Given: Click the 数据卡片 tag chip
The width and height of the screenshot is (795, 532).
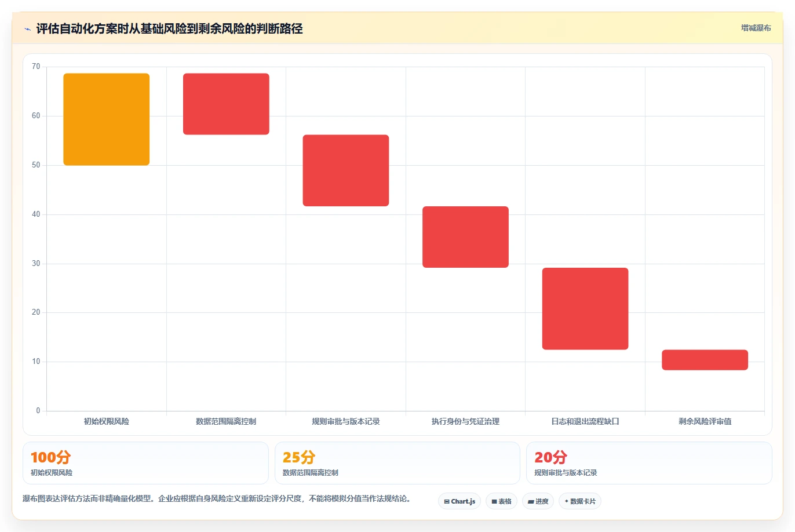Looking at the screenshot, I should click(x=580, y=501).
